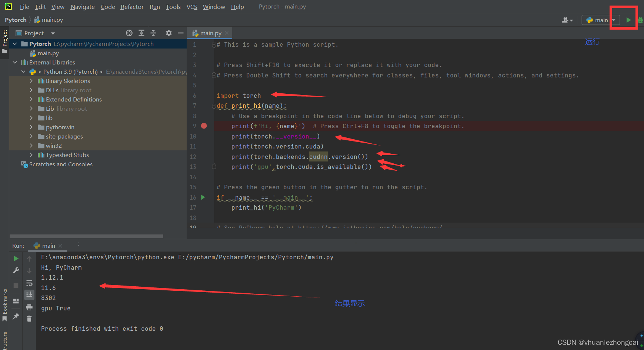Click the Project panel horizontal scrollbar
The height and width of the screenshot is (350, 644).
pos(86,236)
